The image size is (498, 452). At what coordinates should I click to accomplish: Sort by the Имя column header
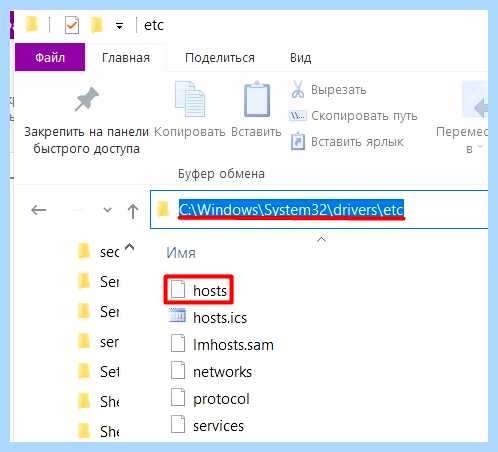pos(181,253)
